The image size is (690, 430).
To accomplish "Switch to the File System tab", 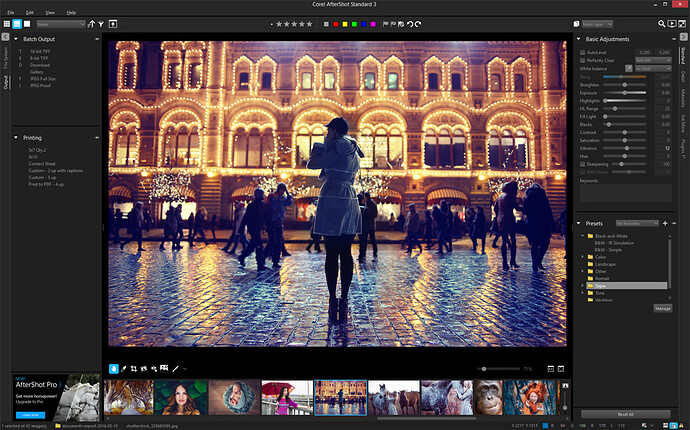I will click(4, 56).
